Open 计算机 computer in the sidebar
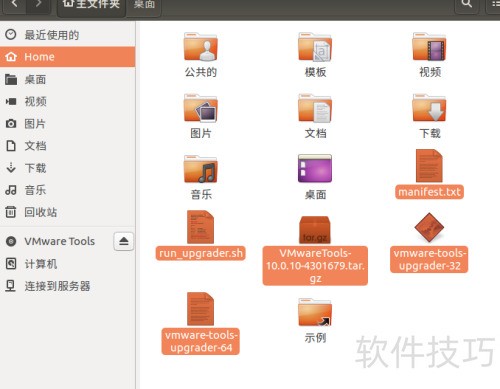Image resolution: width=500 pixels, height=389 pixels. (67, 264)
